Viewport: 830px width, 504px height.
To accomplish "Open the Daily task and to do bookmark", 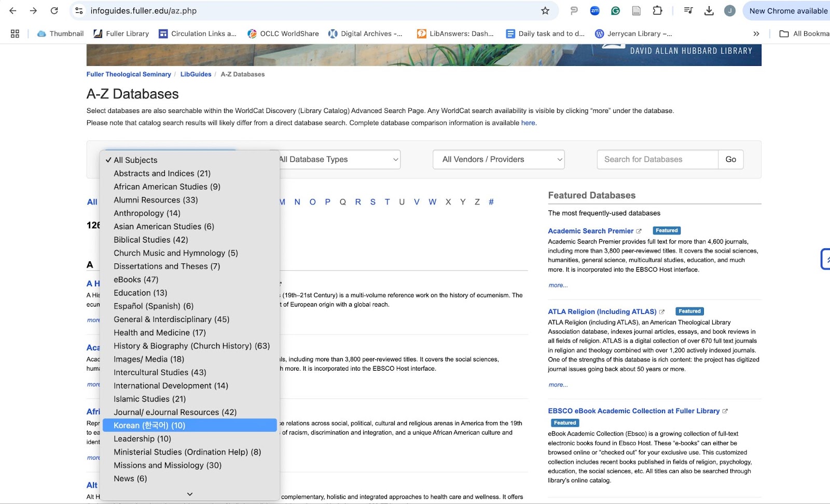I will 545,34.
